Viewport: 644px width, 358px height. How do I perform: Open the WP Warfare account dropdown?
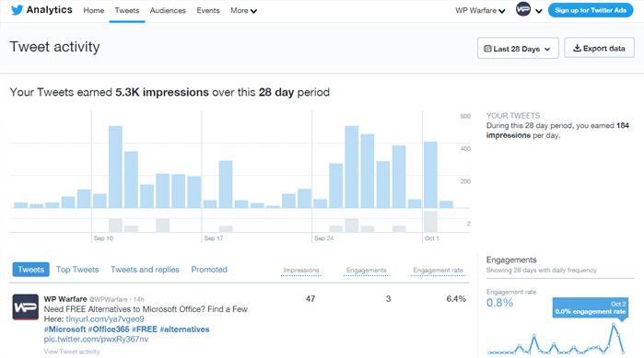pyautogui.click(x=480, y=11)
